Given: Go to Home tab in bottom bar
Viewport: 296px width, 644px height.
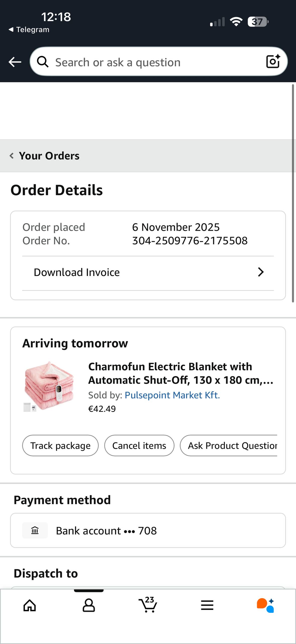Looking at the screenshot, I should [30, 605].
